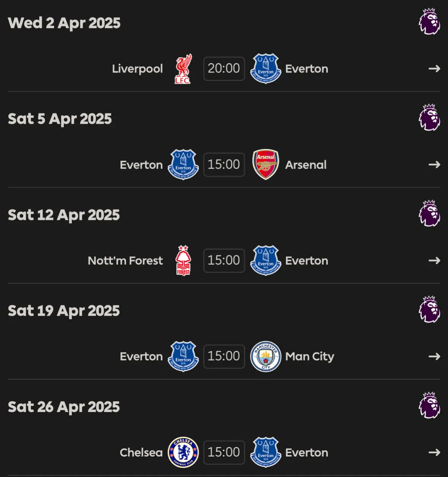Click Everton crest in Liverpool fixture

(266, 69)
